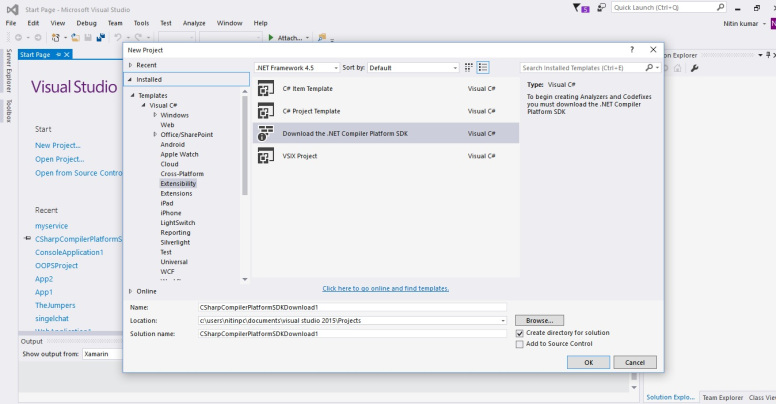Switch templates to small icons view
The width and height of the screenshot is (776, 404).
(468, 67)
